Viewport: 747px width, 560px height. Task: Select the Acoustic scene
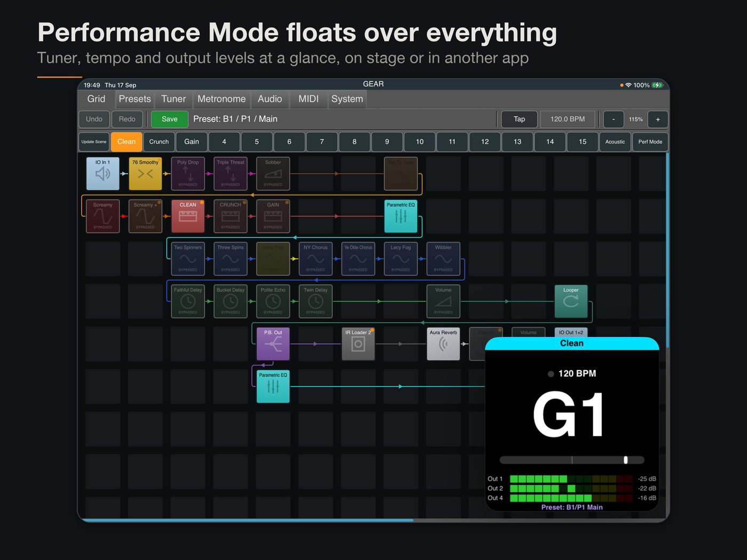coord(615,142)
